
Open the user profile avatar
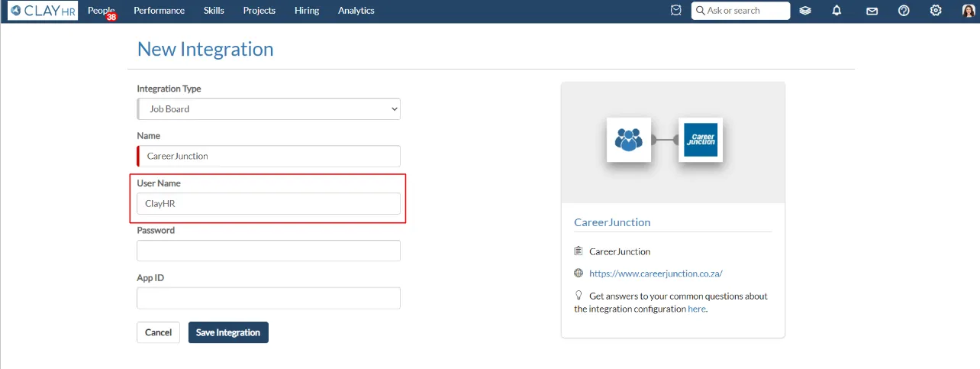click(x=969, y=11)
